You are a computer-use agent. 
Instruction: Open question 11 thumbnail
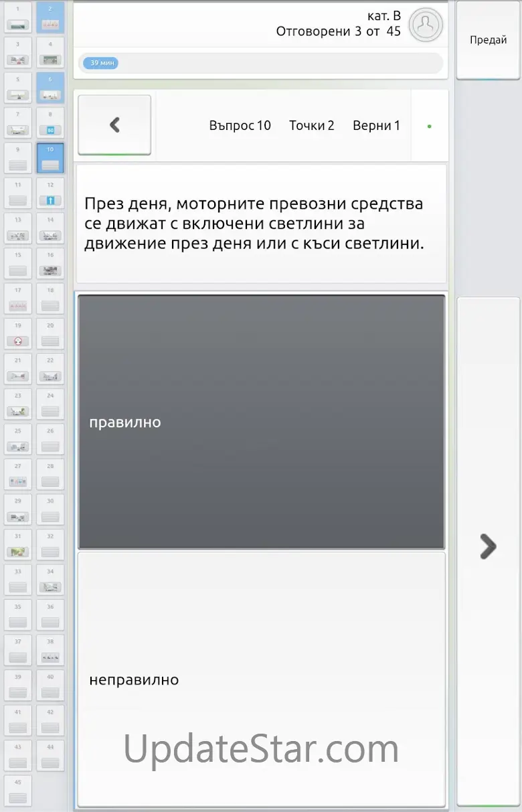pyautogui.click(x=18, y=193)
